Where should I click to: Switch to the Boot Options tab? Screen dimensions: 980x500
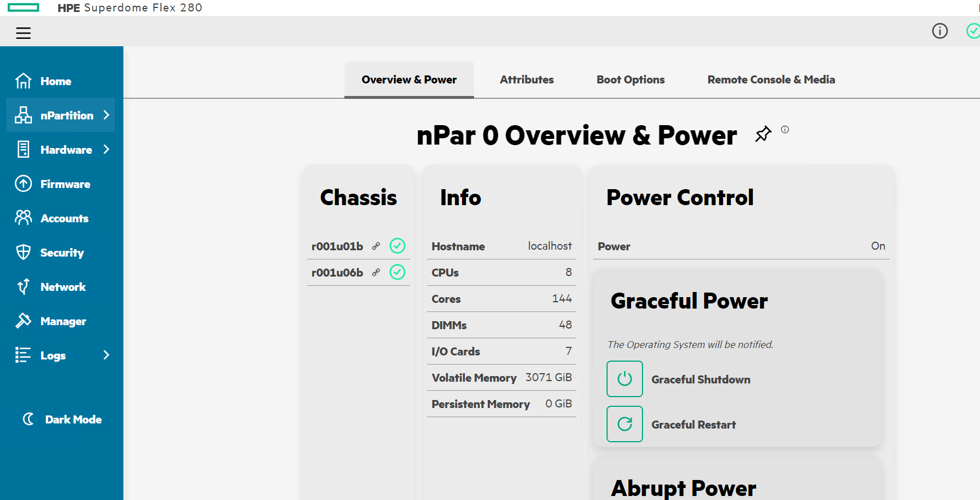(630, 79)
